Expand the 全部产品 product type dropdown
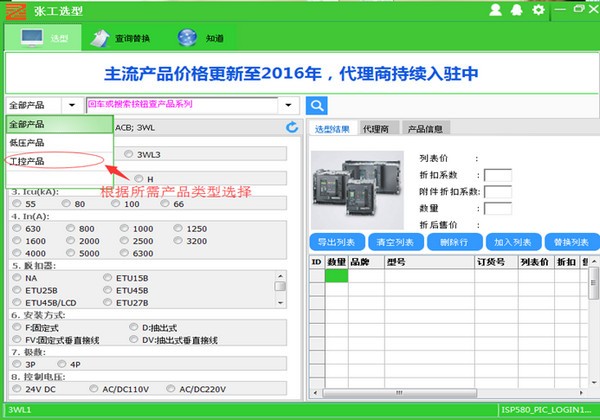This screenshot has height=420, width=600. point(73,105)
